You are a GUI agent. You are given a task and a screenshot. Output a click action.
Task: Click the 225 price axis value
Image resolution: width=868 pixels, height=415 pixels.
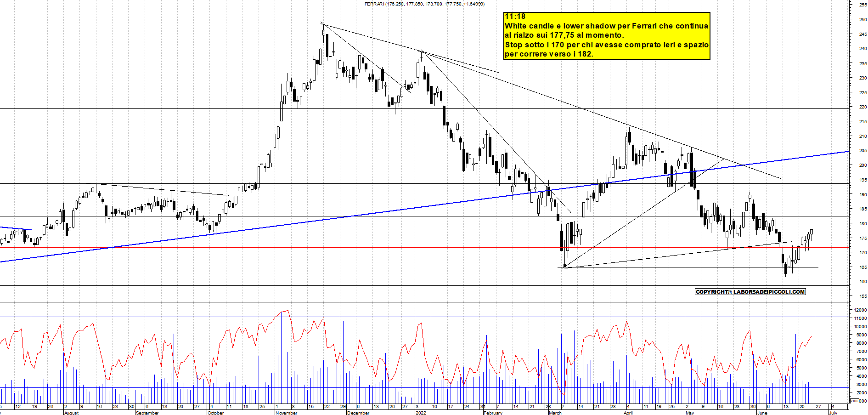pos(863,92)
